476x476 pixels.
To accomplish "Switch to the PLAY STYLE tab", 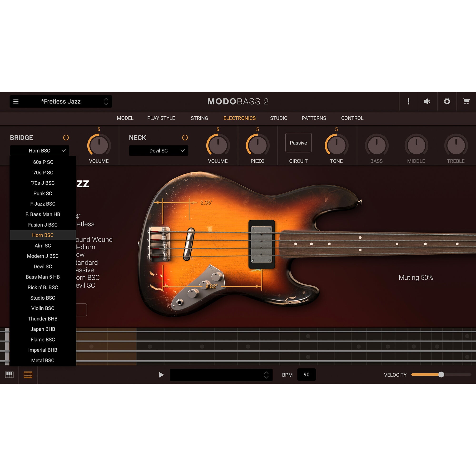I will [161, 118].
